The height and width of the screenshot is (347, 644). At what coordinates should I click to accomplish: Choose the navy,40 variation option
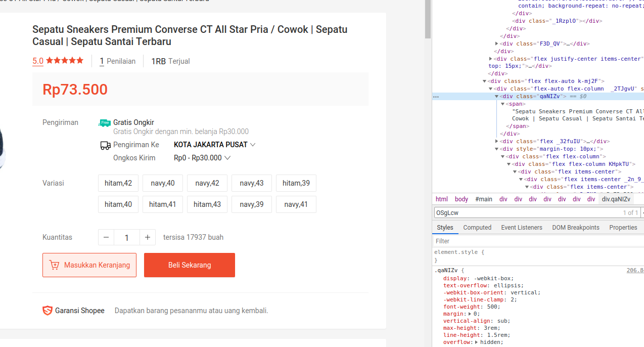pos(163,183)
